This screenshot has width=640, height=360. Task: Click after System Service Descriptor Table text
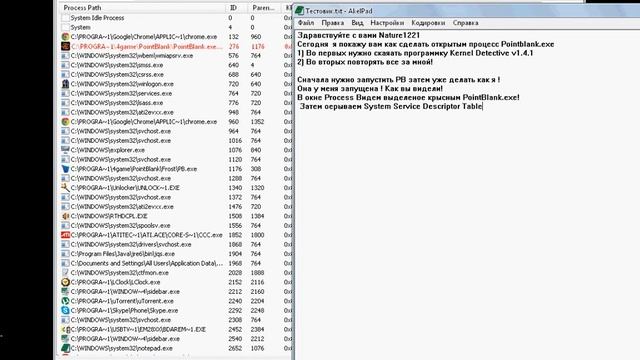(483, 107)
